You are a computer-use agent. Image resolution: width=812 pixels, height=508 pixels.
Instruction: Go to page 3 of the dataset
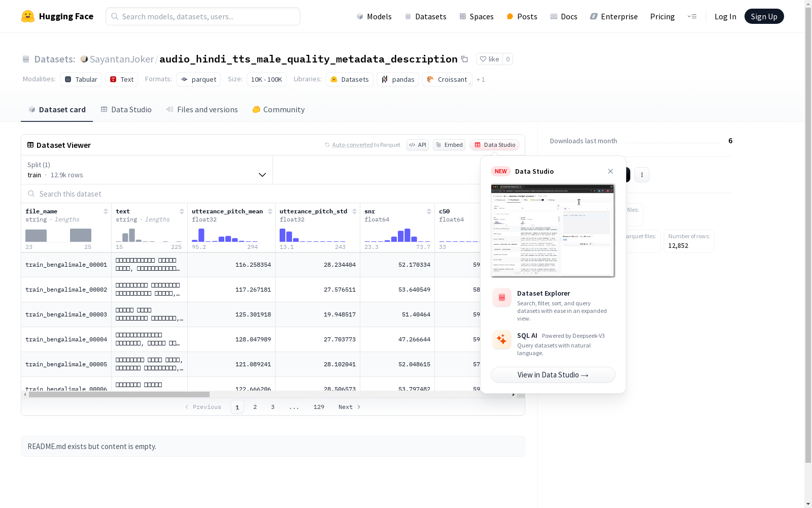click(x=273, y=407)
